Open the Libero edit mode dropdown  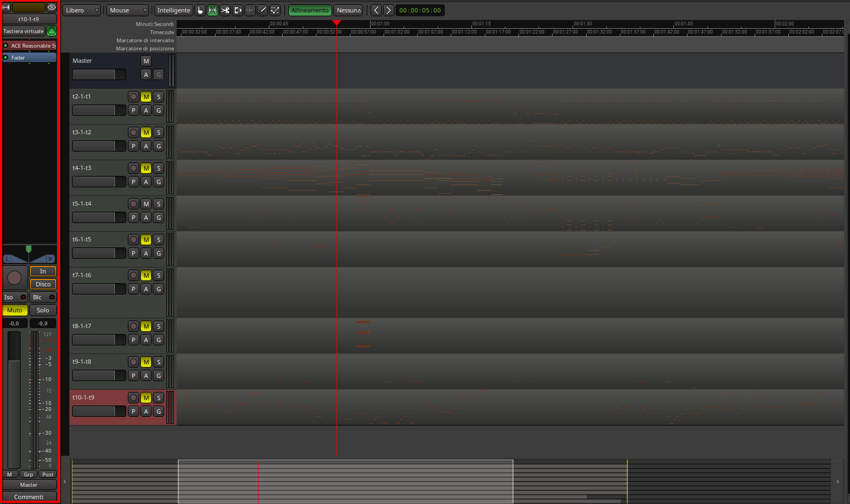pyautogui.click(x=82, y=10)
